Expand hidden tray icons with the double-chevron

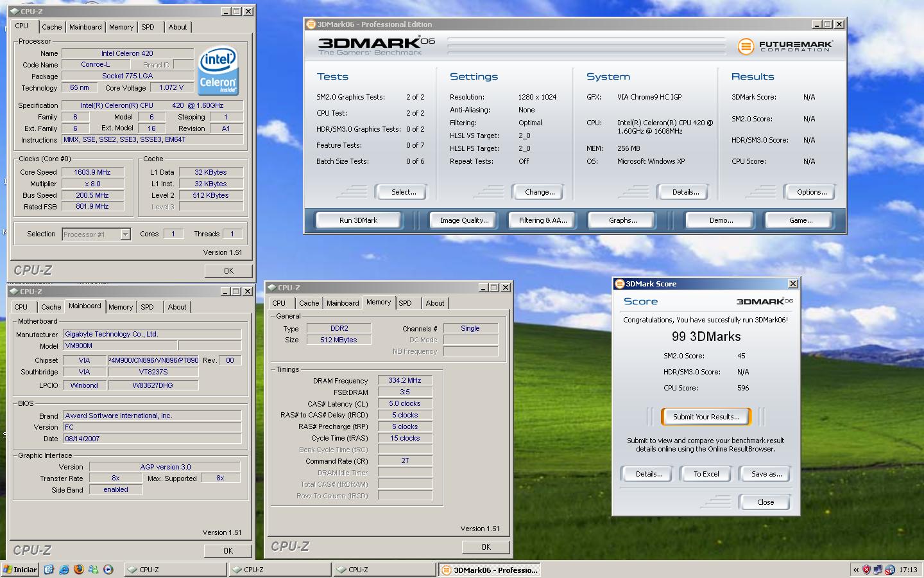click(x=855, y=570)
